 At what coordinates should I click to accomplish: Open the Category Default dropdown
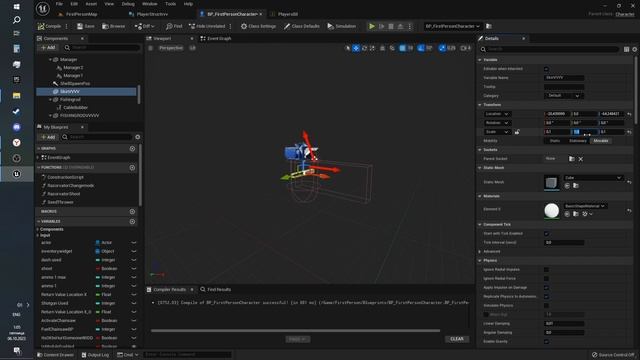coord(564,96)
